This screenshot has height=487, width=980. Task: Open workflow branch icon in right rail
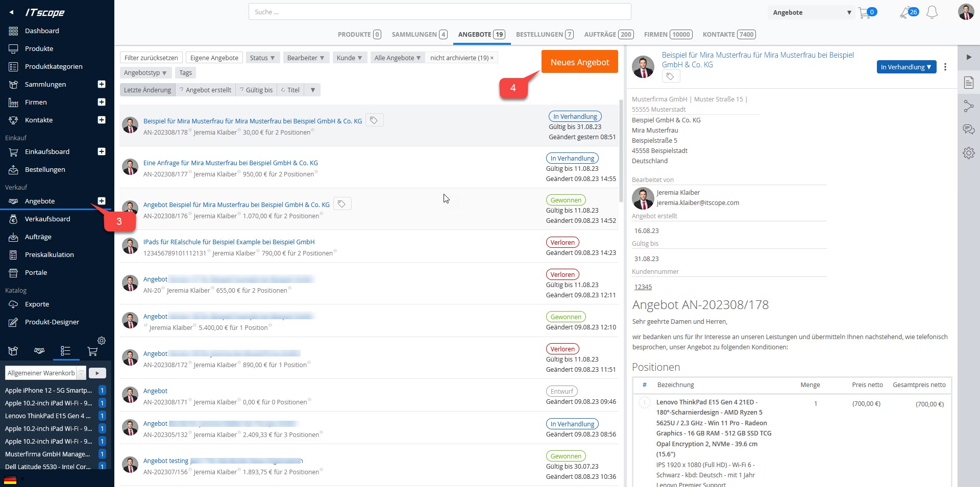click(969, 106)
